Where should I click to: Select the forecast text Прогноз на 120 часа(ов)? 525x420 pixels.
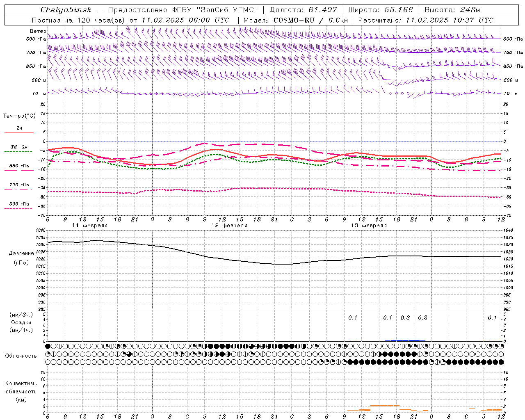click(x=79, y=20)
